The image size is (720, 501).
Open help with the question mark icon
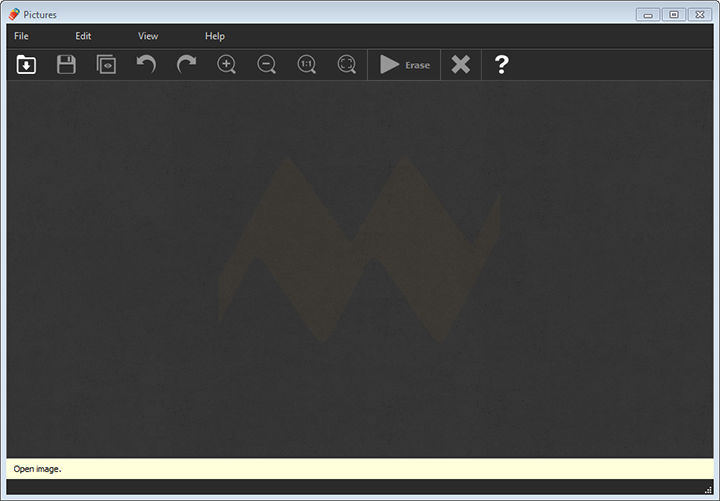click(501, 64)
